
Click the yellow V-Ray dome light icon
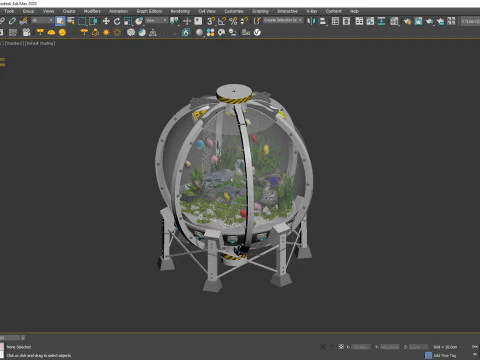(51, 32)
